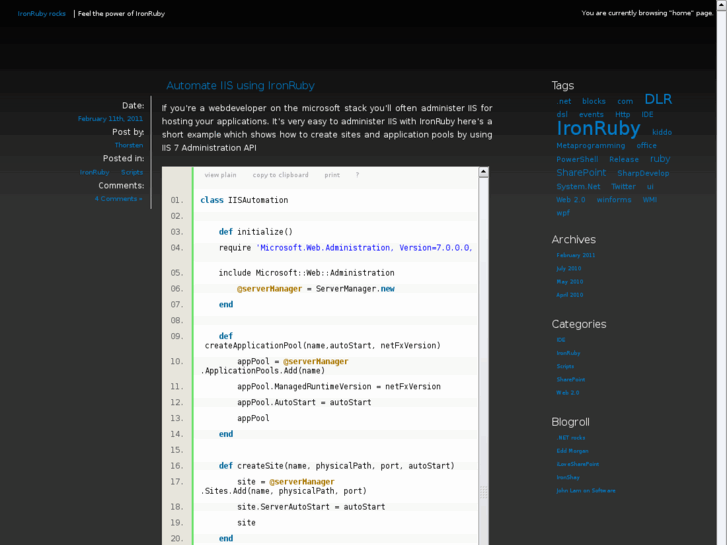The height and width of the screenshot is (545, 727).
Task: Open the 'February 2011' archive
Action: [576, 255]
